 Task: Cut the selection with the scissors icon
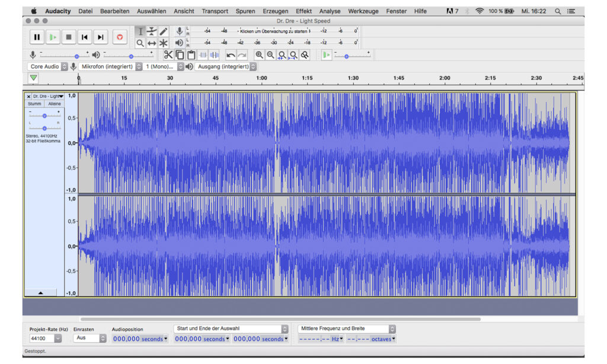pyautogui.click(x=168, y=55)
